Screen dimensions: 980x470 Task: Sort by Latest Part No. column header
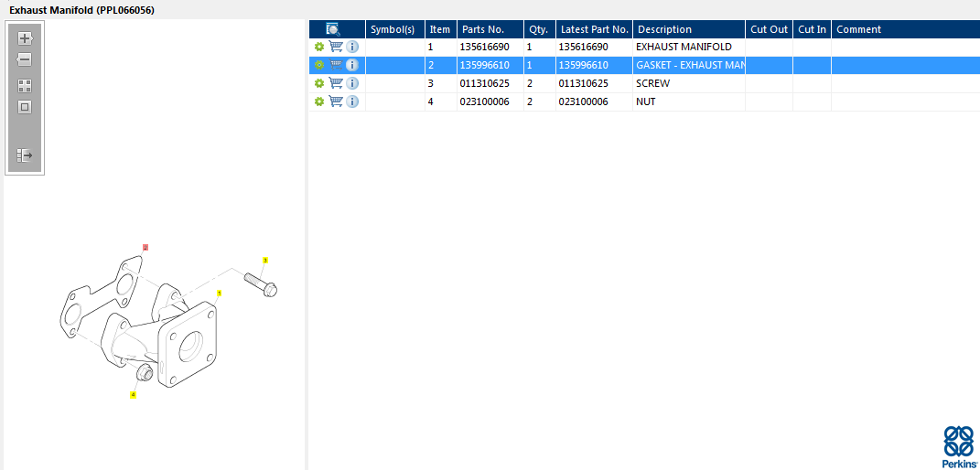(594, 29)
